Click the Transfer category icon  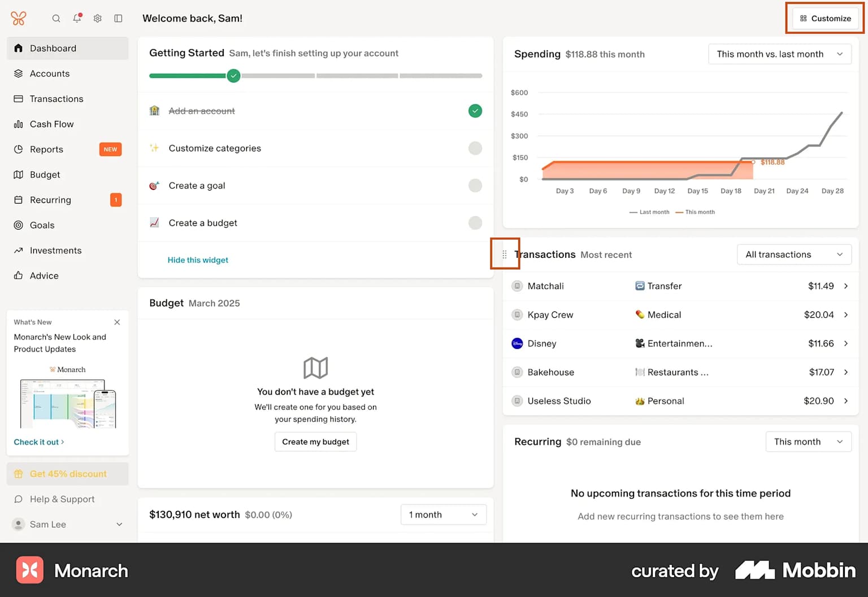(x=640, y=286)
